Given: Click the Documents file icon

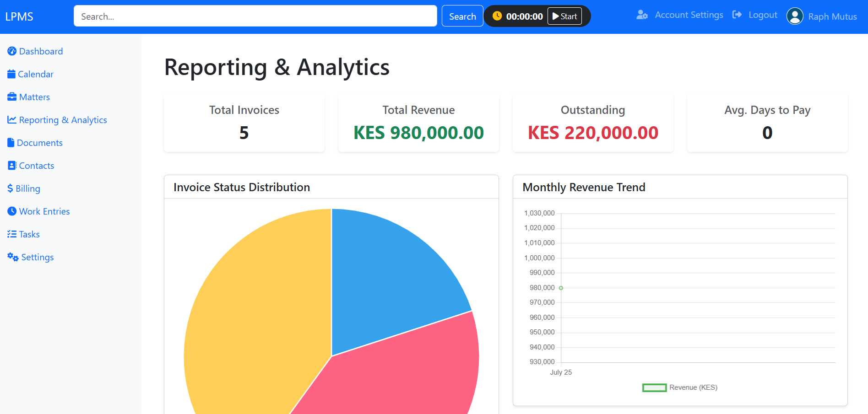Looking at the screenshot, I should click(11, 143).
